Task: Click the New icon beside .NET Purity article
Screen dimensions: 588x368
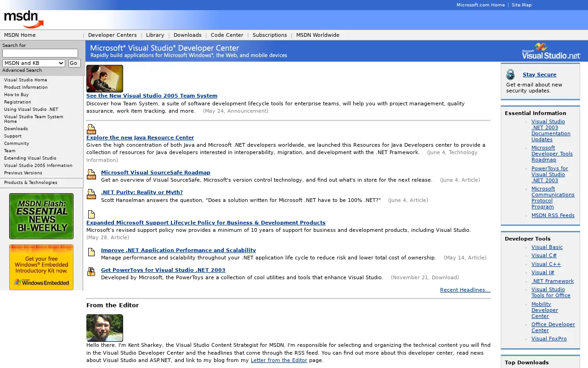Action: point(91,194)
